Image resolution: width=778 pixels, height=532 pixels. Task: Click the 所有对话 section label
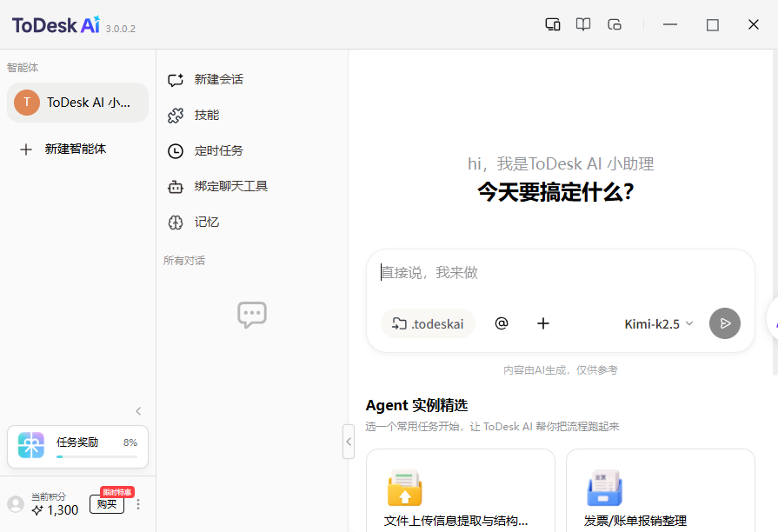coord(184,261)
